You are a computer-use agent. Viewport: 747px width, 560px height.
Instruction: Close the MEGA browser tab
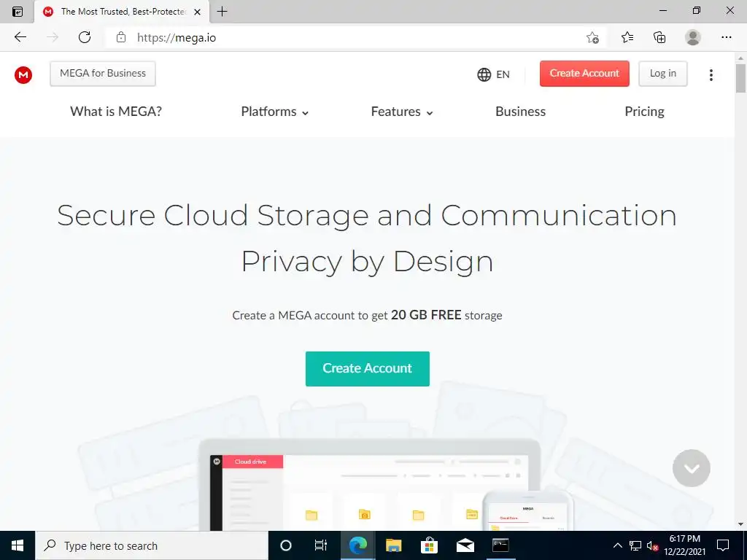[x=197, y=12]
